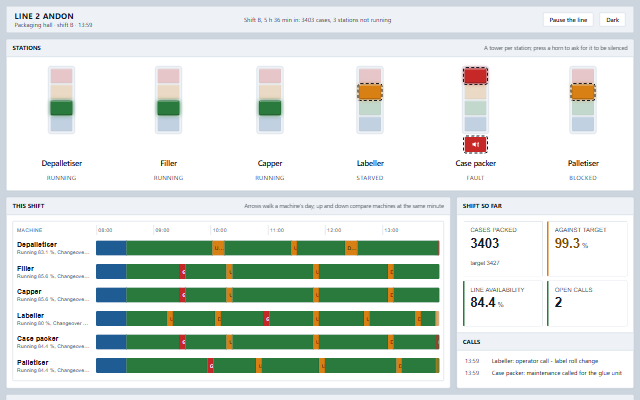Open the Line Availability 84.4 % card
The image size is (640, 400).
[x=503, y=303]
